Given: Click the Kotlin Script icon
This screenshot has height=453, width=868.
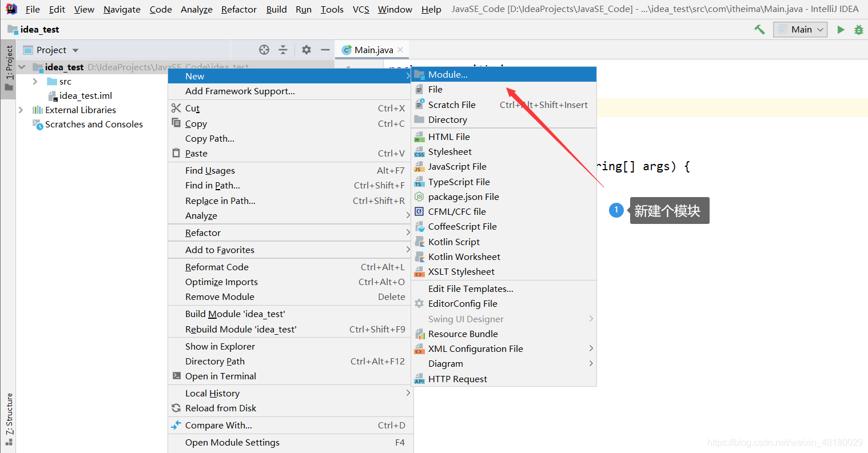Looking at the screenshot, I should pyautogui.click(x=419, y=242).
